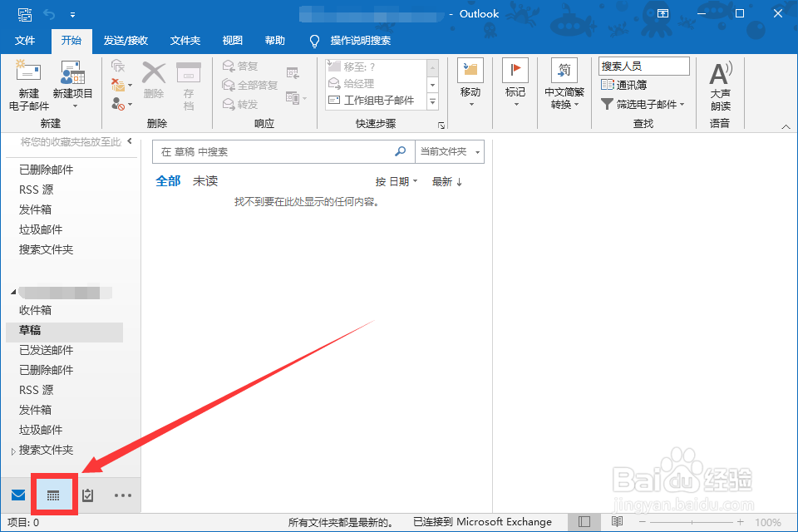Open the Tags flag dropdown
This screenshot has width=798, height=532.
[x=515, y=82]
